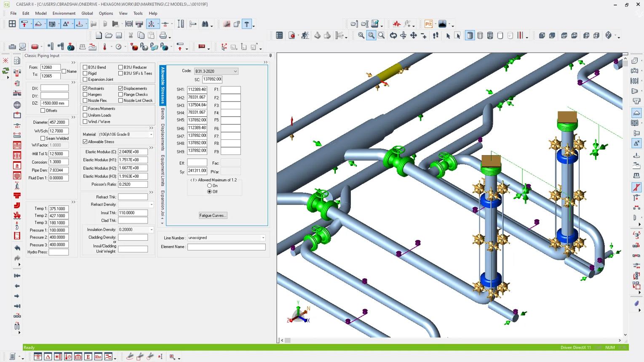The image size is (644, 362).
Task: Click the Temp 1 input field
Action: pyautogui.click(x=59, y=209)
